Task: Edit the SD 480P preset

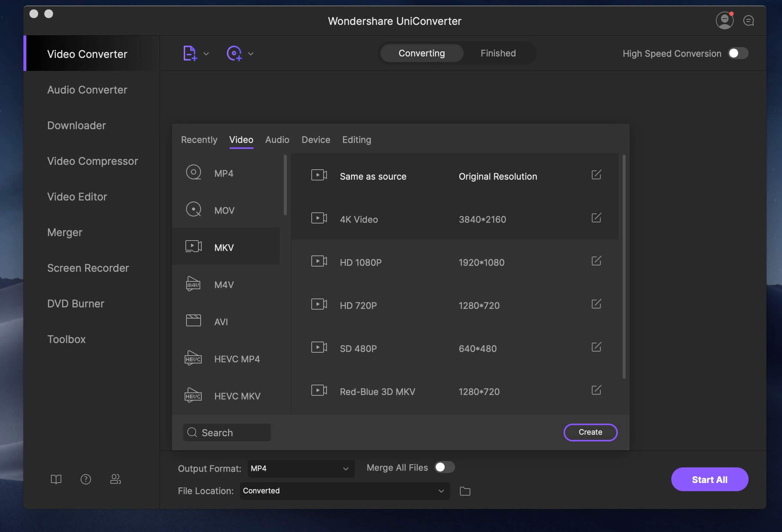Action: (596, 347)
